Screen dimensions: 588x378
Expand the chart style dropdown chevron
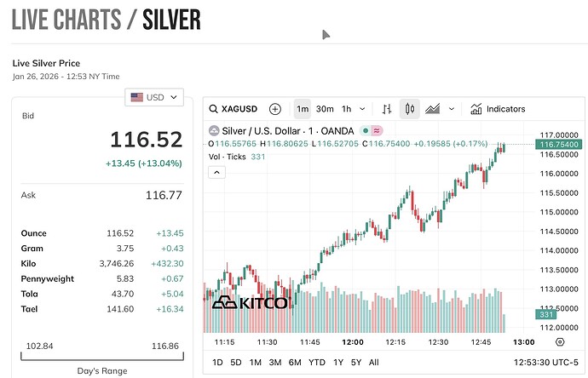[452, 109]
